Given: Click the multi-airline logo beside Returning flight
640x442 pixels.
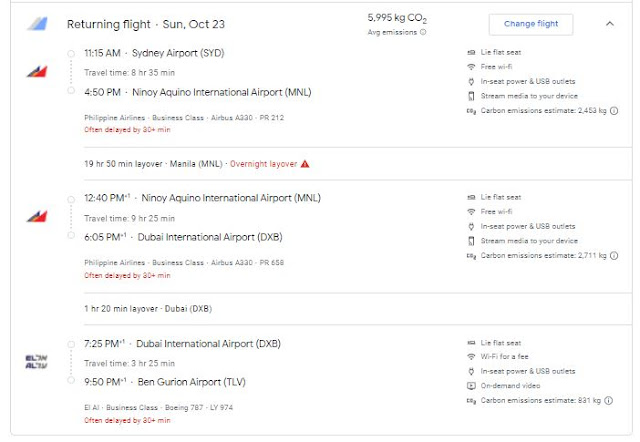Looking at the screenshot, I should [x=37, y=23].
